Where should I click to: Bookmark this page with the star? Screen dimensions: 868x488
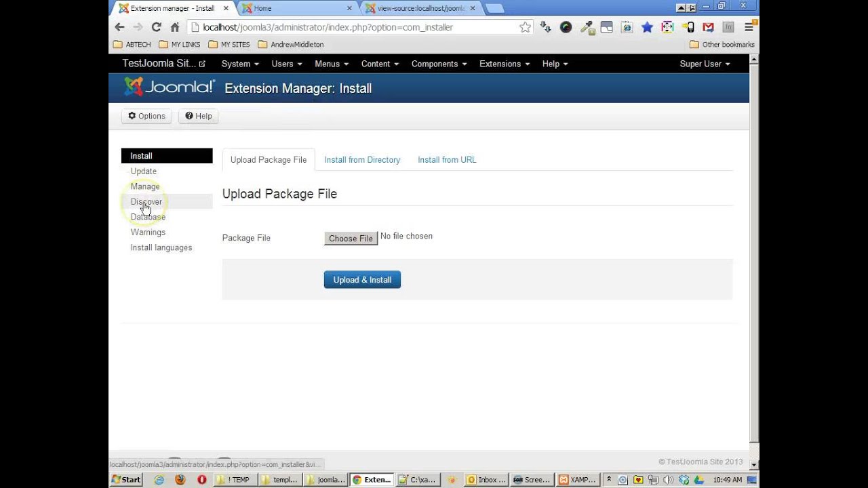click(x=525, y=27)
